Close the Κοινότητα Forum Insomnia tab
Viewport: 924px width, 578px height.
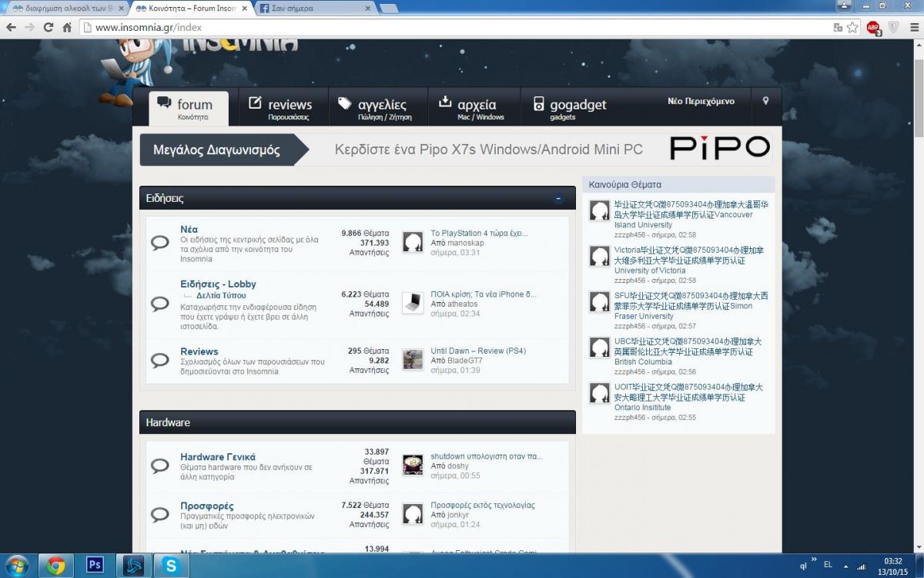click(245, 8)
